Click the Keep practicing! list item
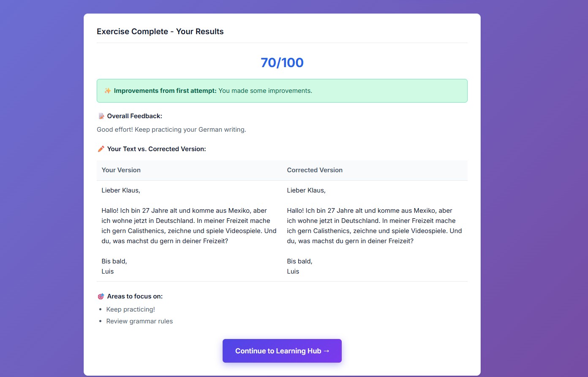Viewport: 588px width, 377px height. pyautogui.click(x=131, y=309)
